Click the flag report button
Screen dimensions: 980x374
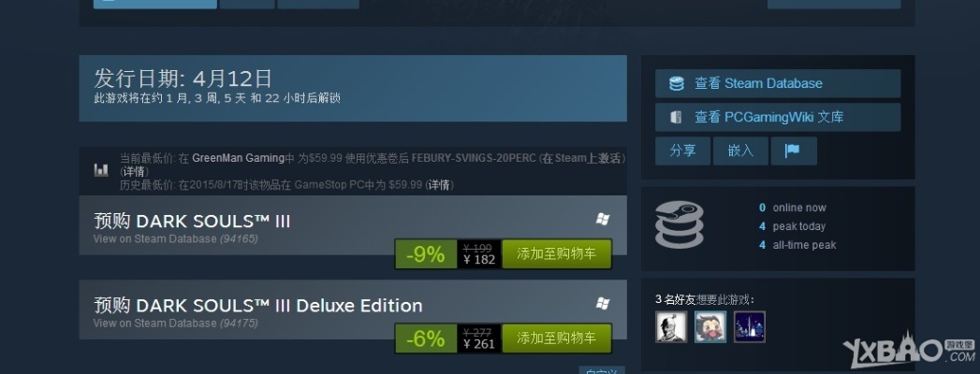[x=793, y=151]
